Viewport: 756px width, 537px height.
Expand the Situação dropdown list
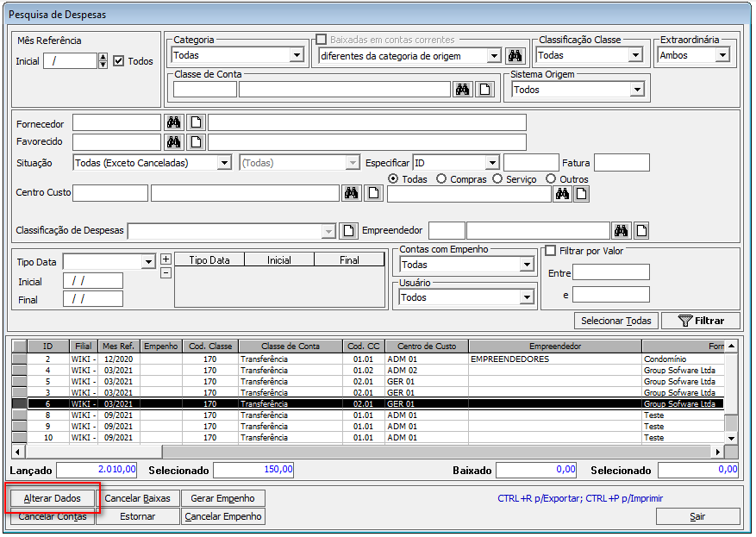tap(224, 163)
